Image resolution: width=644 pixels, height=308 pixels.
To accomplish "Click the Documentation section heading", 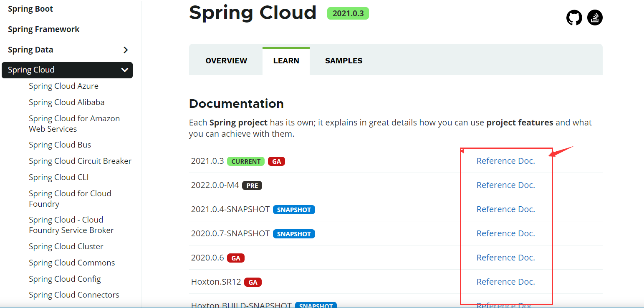I will point(236,104).
